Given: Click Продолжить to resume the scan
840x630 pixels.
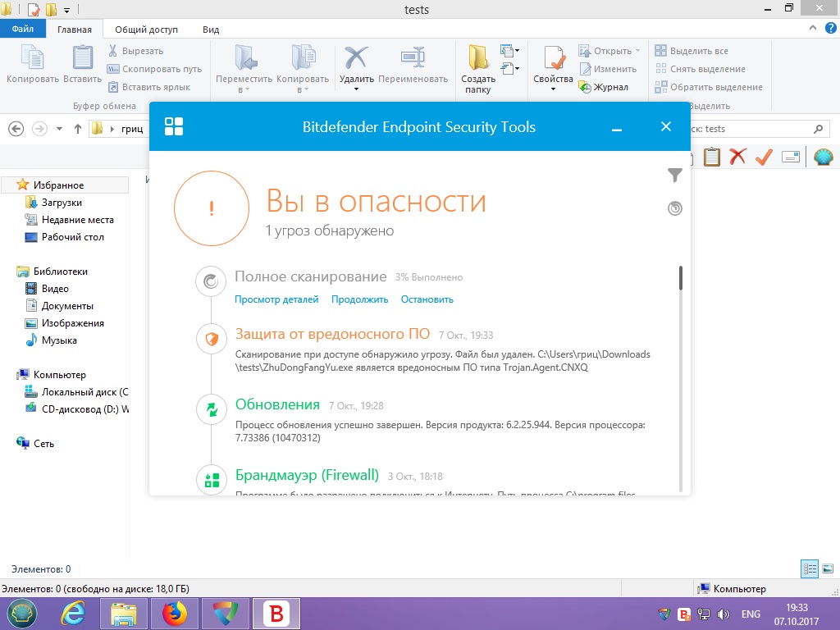Looking at the screenshot, I should click(x=359, y=299).
